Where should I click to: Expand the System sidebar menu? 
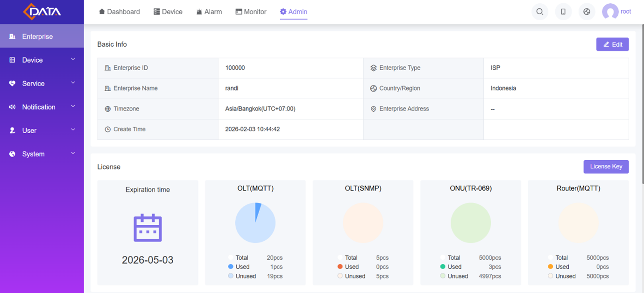tap(42, 154)
